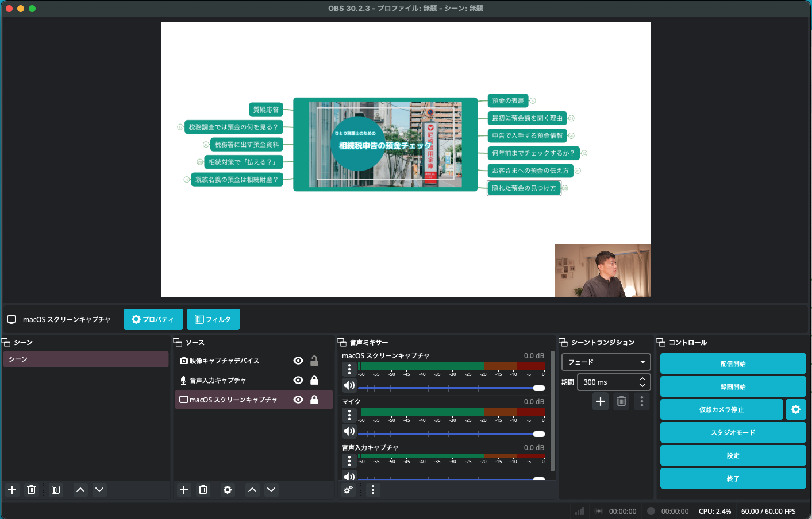
Task: Open advanced audio properties gears icon
Action: (348, 490)
